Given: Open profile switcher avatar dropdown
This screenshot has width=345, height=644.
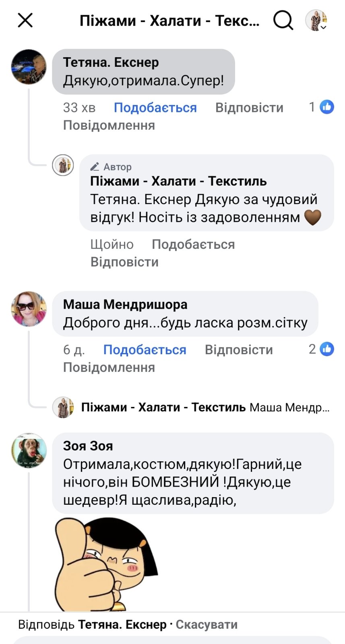Looking at the screenshot, I should 316,20.
